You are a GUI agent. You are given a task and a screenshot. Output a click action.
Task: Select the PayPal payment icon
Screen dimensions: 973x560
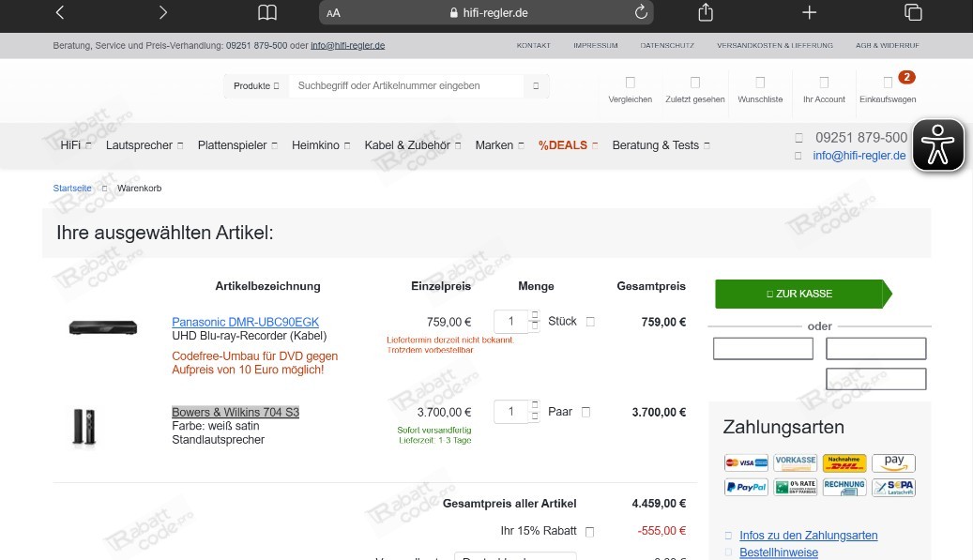coord(746,487)
